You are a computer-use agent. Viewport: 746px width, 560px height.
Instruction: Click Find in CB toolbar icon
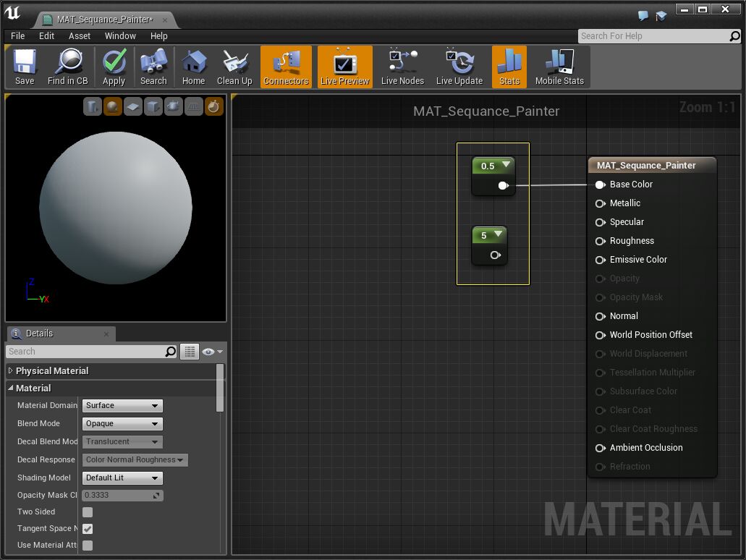[67, 67]
